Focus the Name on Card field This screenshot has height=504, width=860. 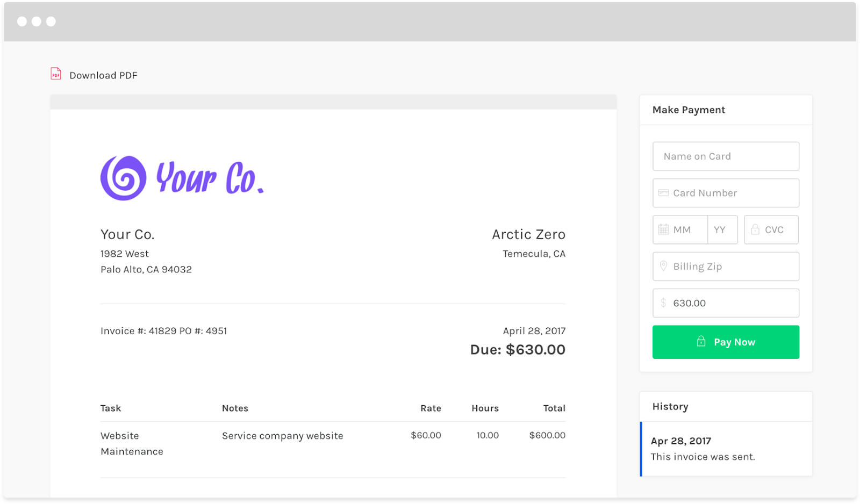click(726, 156)
